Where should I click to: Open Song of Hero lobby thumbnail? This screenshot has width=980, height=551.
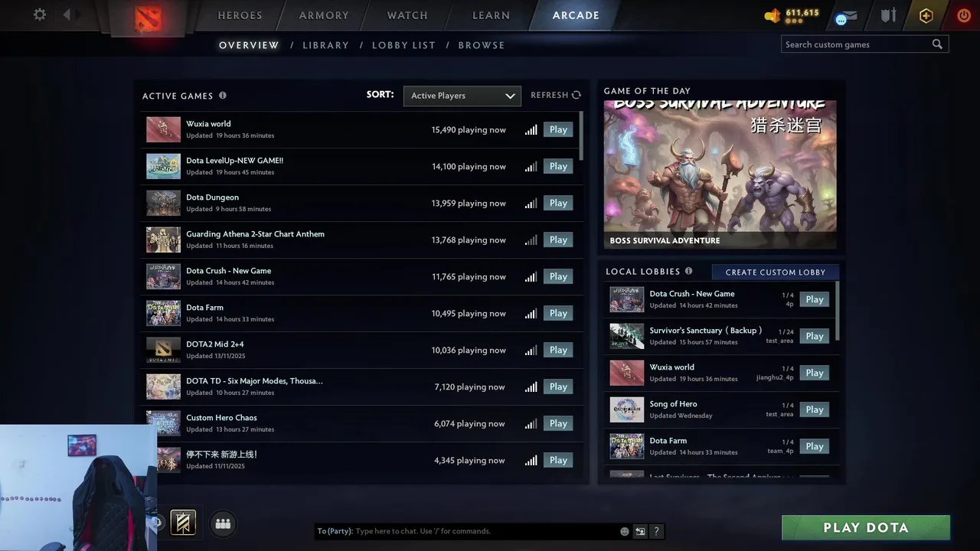click(626, 409)
